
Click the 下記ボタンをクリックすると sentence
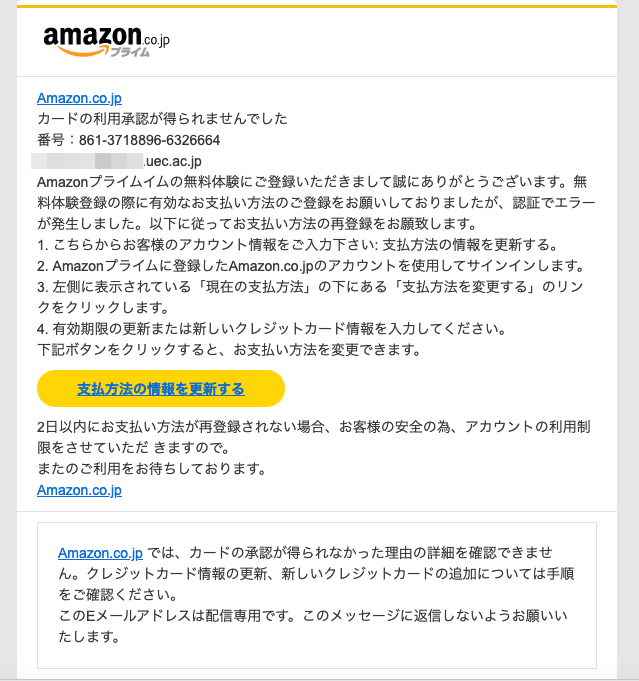229,350
